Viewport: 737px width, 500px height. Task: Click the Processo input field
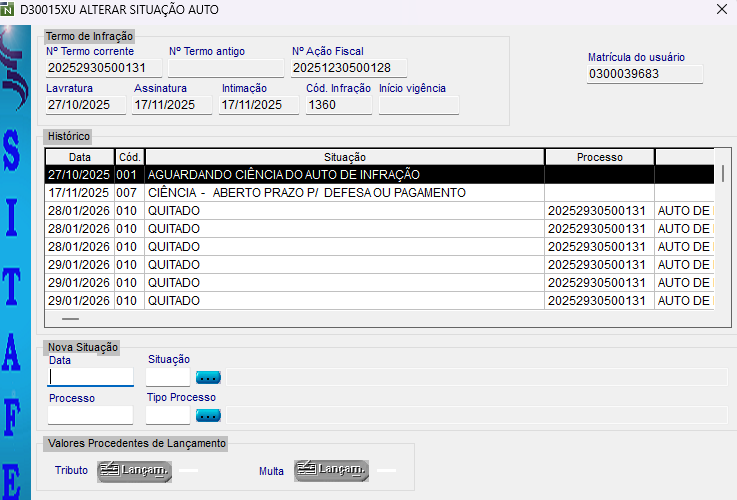point(91,415)
